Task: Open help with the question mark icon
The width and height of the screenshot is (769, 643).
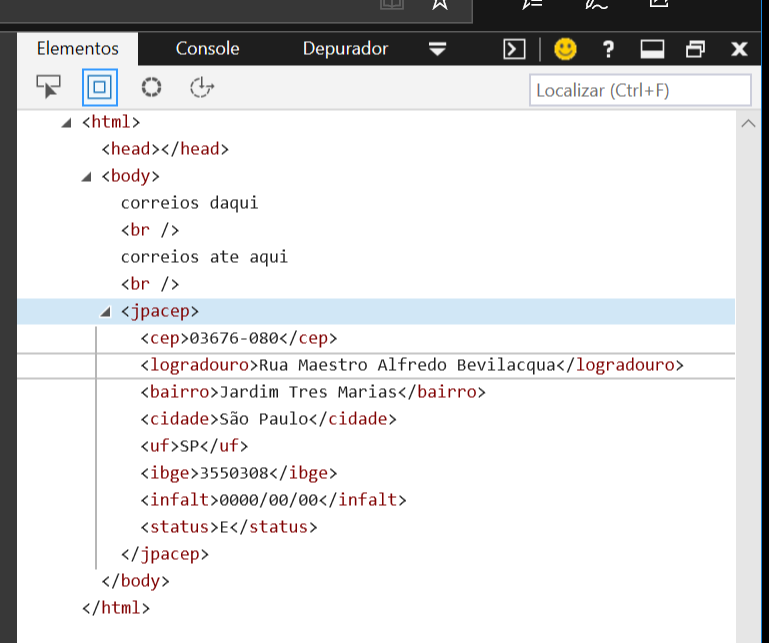Action: tap(608, 49)
